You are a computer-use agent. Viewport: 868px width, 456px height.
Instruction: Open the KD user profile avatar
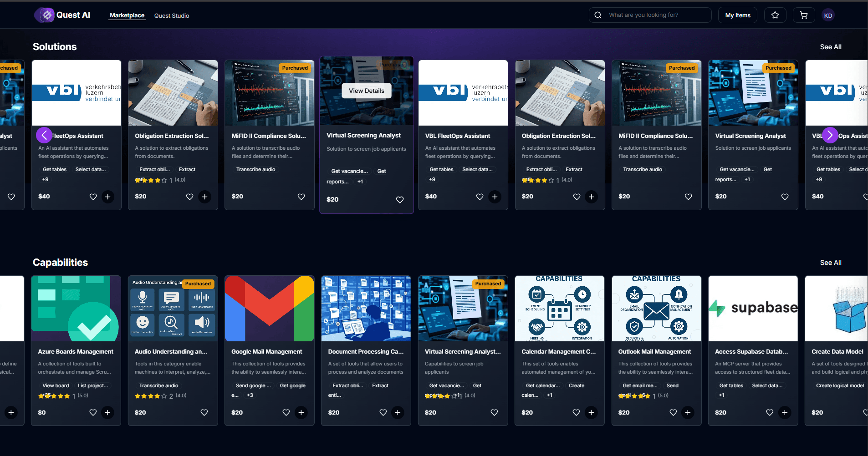(x=828, y=15)
